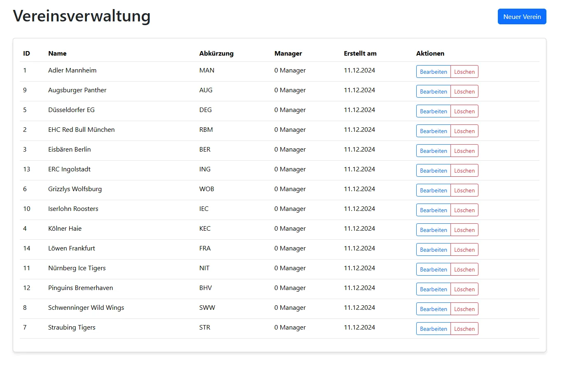
Task: Click the SWW abbreviation cell
Action: click(x=207, y=307)
